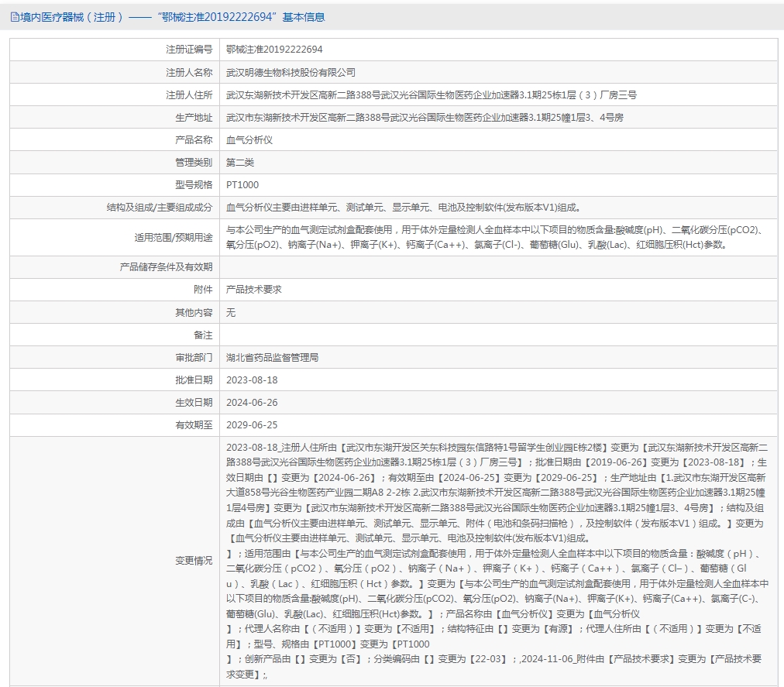Click the 有效期至 label

tap(194, 425)
